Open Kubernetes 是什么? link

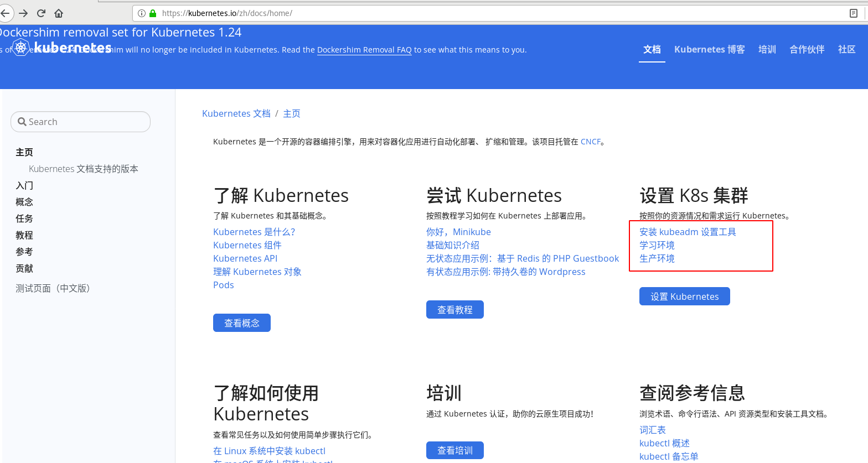pos(254,232)
